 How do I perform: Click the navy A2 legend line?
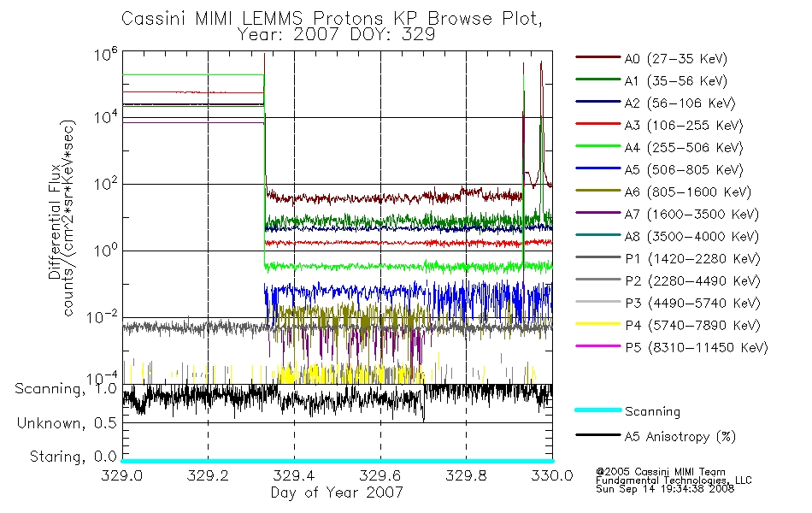pyautogui.click(x=597, y=102)
